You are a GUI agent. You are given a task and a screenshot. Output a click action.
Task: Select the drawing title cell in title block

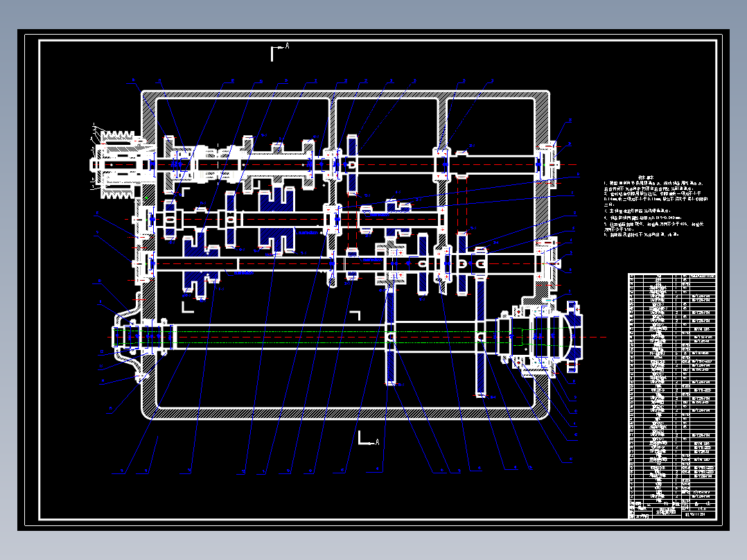tap(665, 512)
